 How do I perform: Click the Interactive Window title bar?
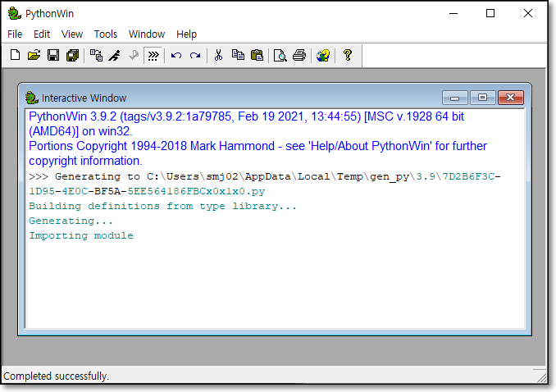pyautogui.click(x=274, y=98)
